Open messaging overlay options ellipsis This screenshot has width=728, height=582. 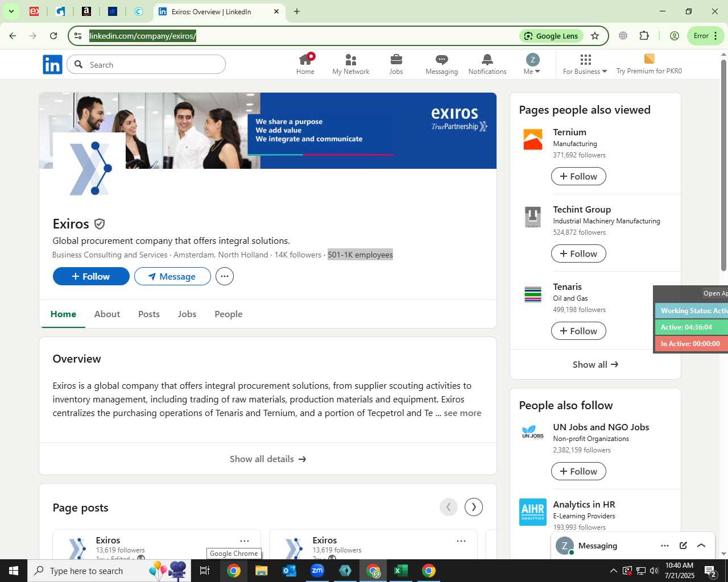(x=665, y=546)
